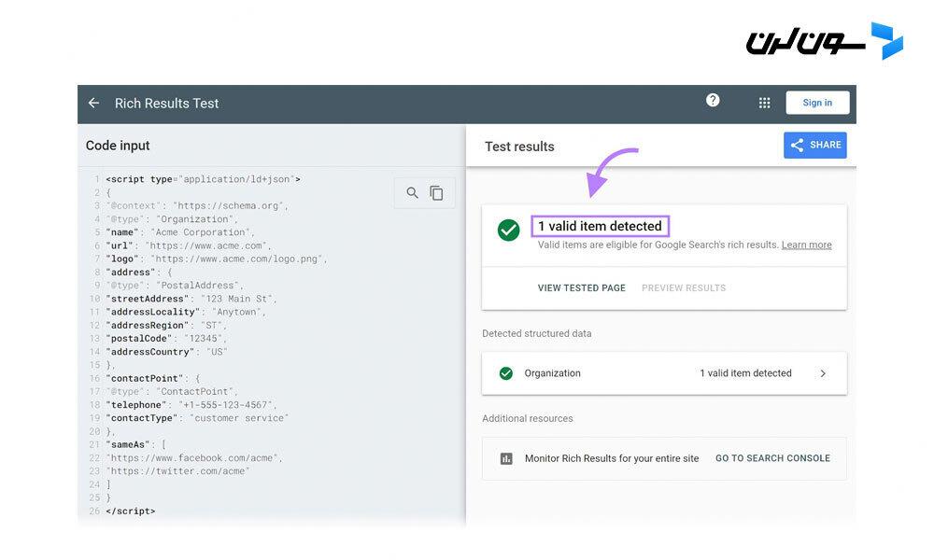The height and width of the screenshot is (560, 934).
Task: Click the Sign in button
Action: tap(817, 103)
